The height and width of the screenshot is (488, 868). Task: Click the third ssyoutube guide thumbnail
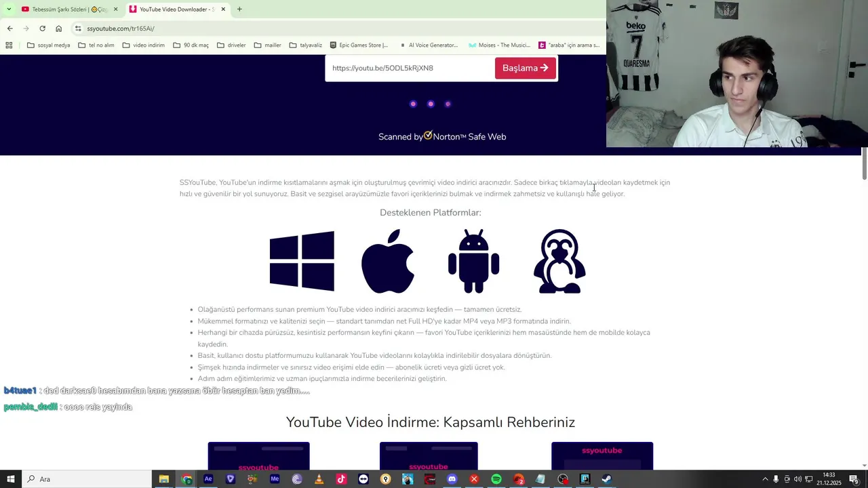(x=602, y=455)
